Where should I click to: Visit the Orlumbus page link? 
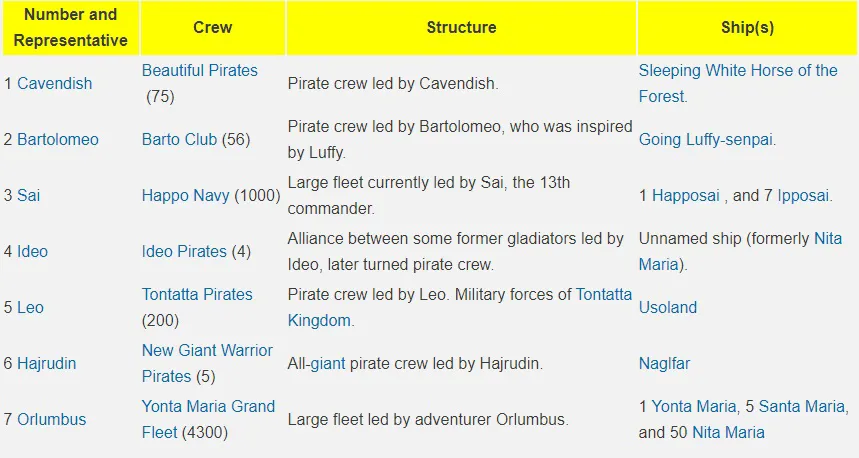[x=51, y=420]
